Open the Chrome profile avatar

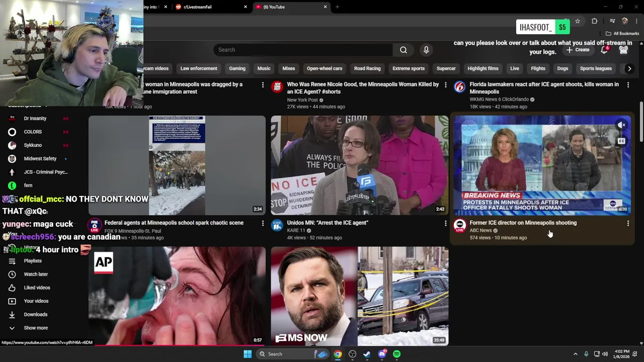(625, 21)
